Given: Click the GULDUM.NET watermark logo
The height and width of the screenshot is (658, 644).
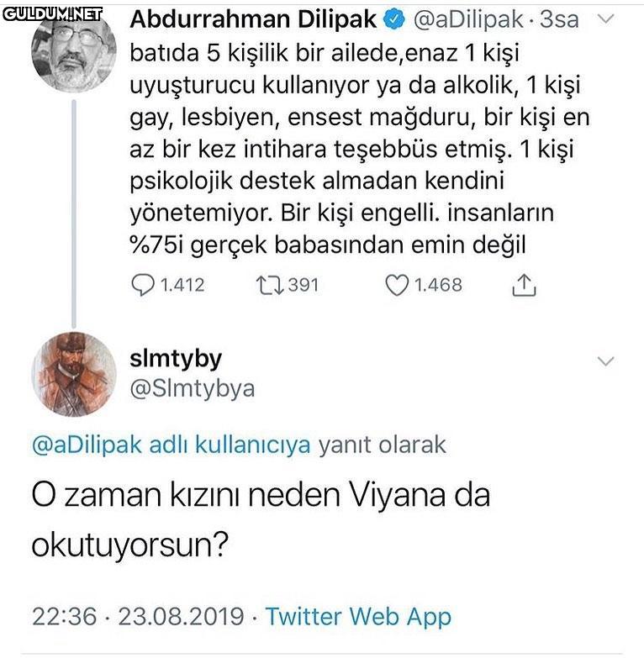Looking at the screenshot, I should [x=52, y=13].
